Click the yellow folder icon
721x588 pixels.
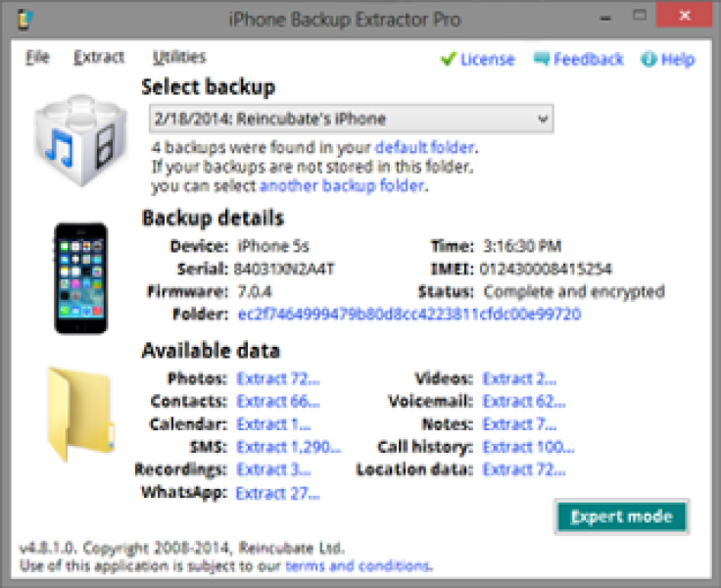(x=81, y=415)
